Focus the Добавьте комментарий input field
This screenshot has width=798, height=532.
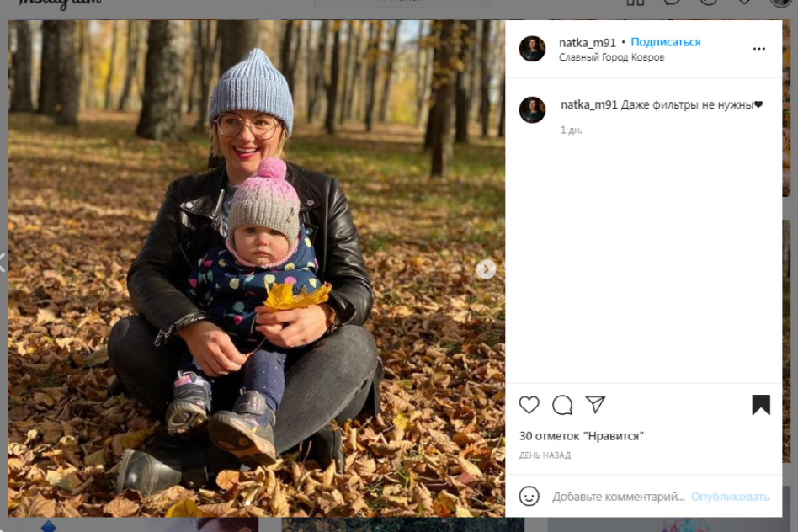[618, 497]
